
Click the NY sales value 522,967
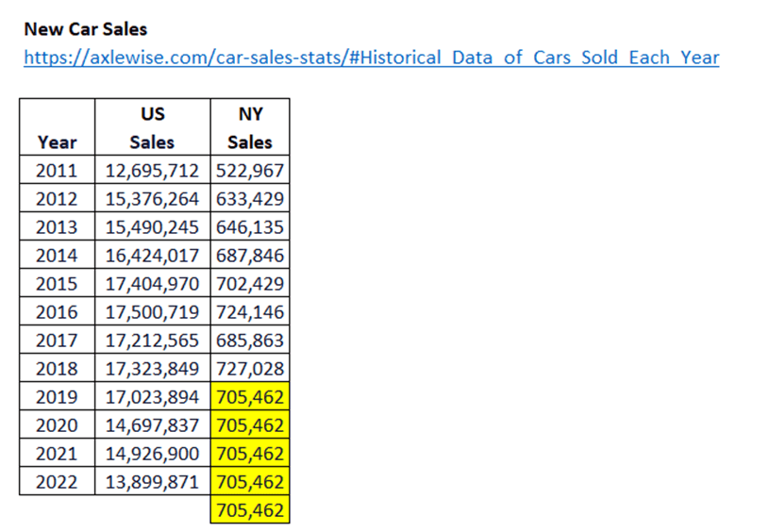click(250, 171)
